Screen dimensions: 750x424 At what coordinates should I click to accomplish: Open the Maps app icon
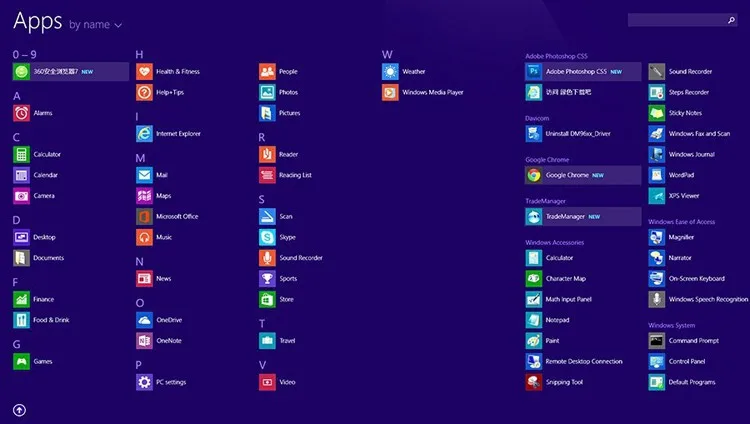tap(144, 196)
